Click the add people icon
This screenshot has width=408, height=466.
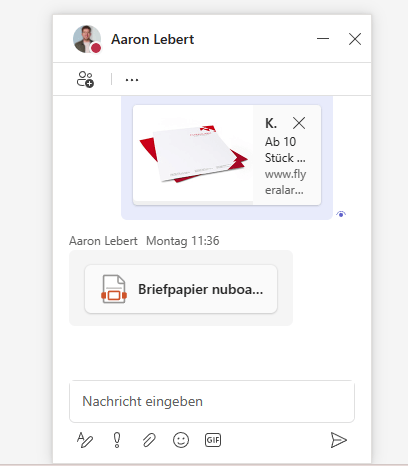point(85,79)
